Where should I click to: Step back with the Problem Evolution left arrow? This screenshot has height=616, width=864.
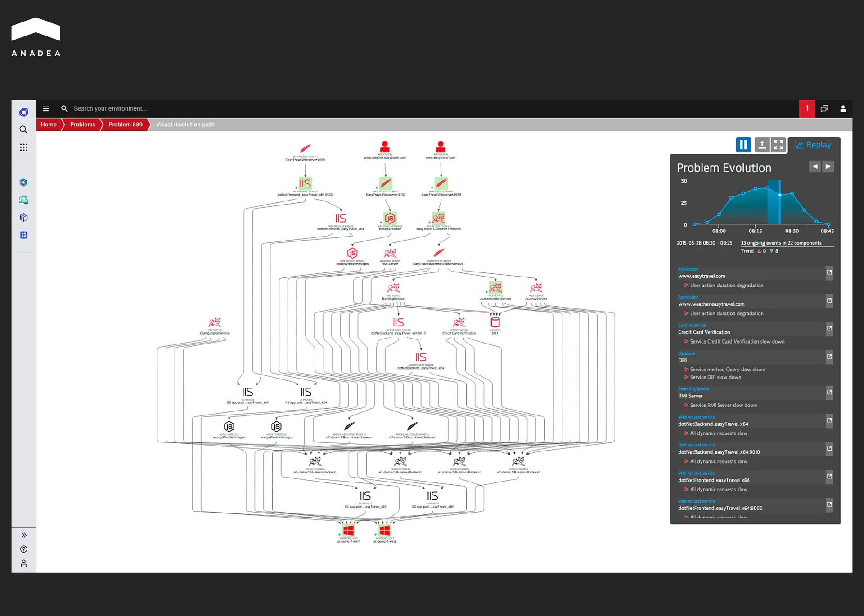coord(815,166)
